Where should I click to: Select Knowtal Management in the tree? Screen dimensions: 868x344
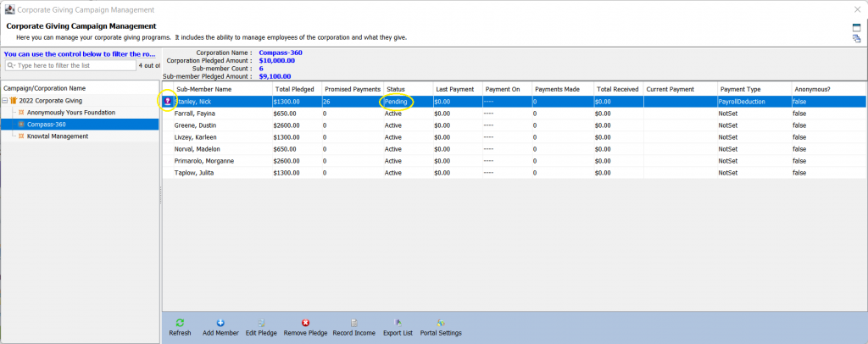[58, 136]
